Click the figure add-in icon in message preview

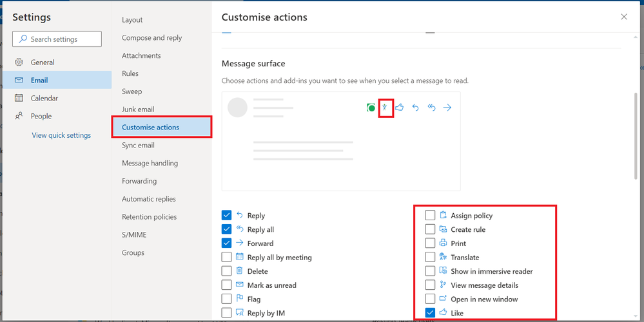coord(384,108)
